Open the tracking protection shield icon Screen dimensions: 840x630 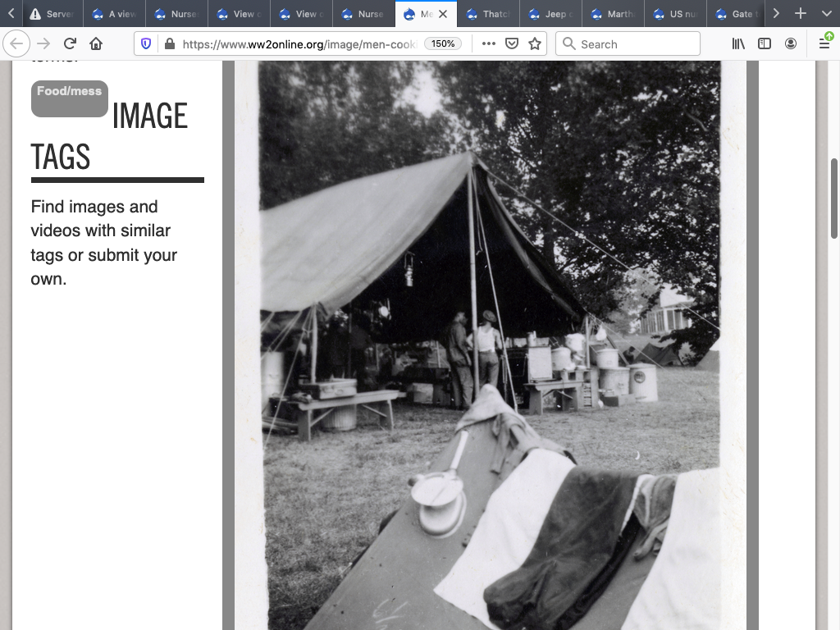click(x=146, y=44)
